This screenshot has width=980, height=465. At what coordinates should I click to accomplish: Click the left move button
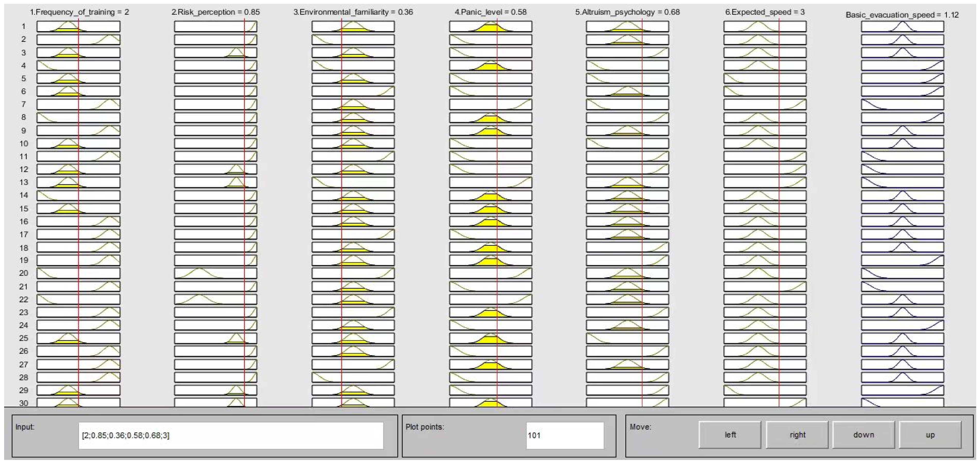pos(730,435)
